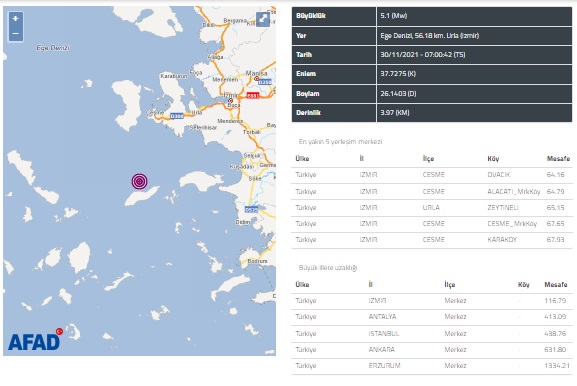Viewport: 577px width, 386px height.
Task: Select the ISTANBUL Merkez distance row
Action: [x=432, y=334]
